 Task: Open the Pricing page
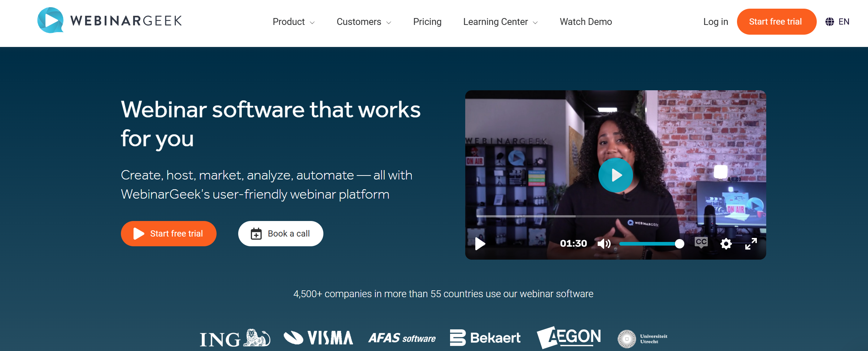pos(427,22)
